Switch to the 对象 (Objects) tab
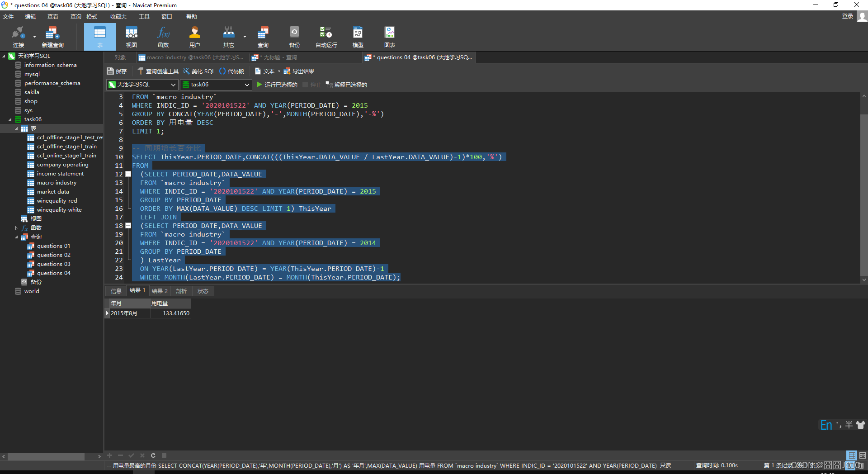 [x=120, y=57]
